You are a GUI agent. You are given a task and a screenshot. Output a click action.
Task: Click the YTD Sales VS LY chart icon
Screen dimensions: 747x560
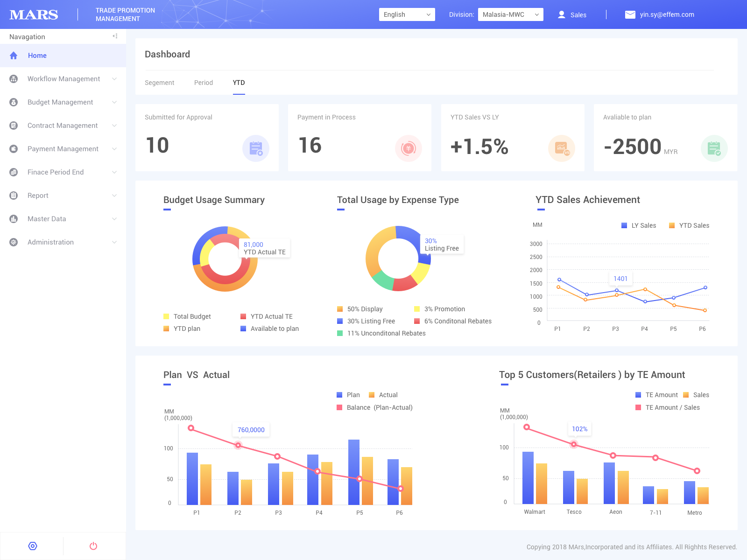(562, 148)
